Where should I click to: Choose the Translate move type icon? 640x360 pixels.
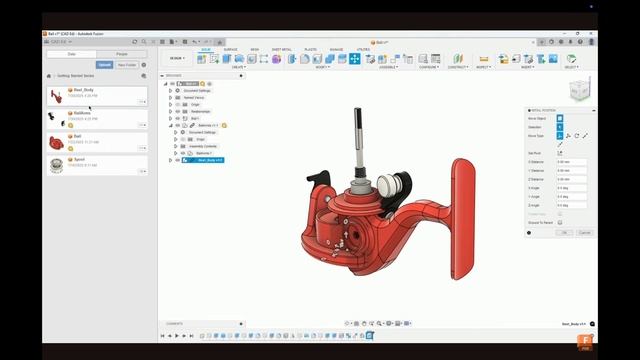click(x=568, y=136)
